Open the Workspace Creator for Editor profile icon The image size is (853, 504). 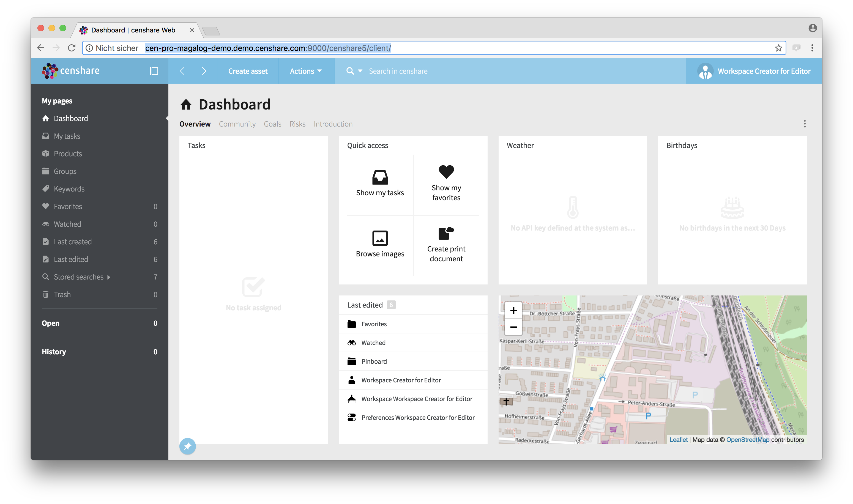(x=705, y=71)
